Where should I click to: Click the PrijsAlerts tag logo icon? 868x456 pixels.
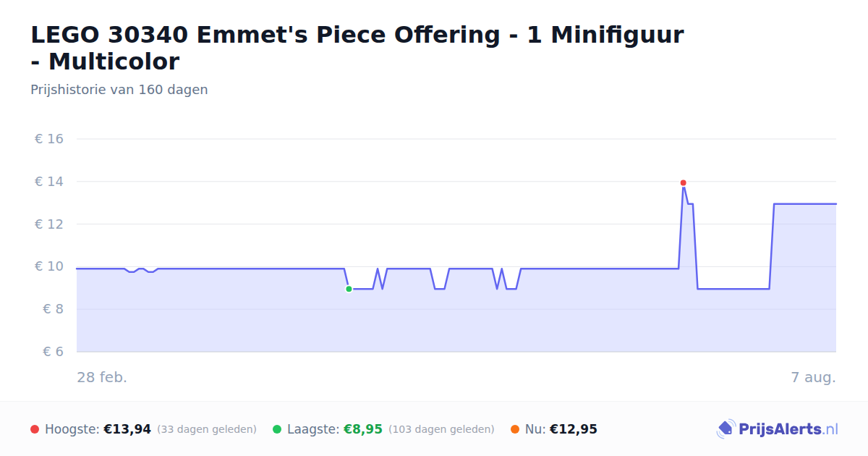pos(726,429)
